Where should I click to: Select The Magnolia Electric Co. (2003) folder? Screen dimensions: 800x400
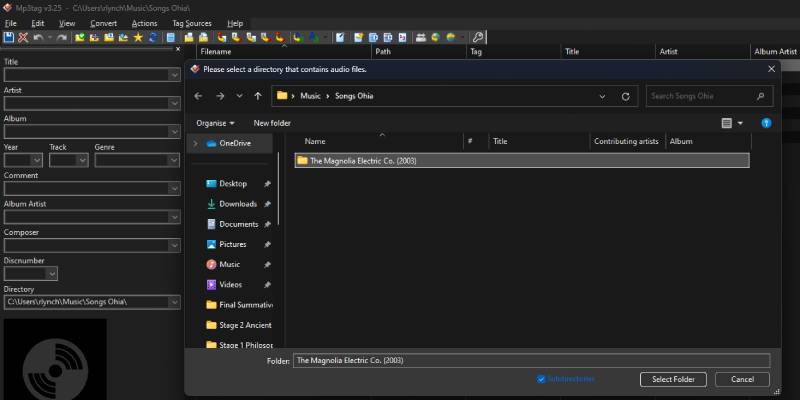522,161
